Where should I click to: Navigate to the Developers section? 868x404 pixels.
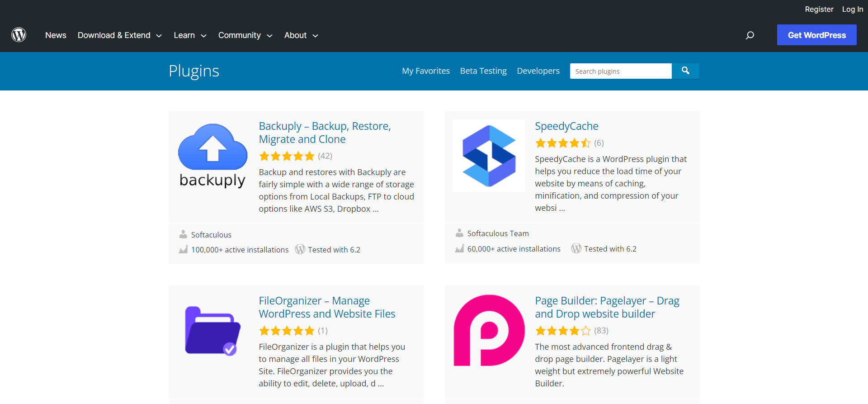pyautogui.click(x=538, y=71)
